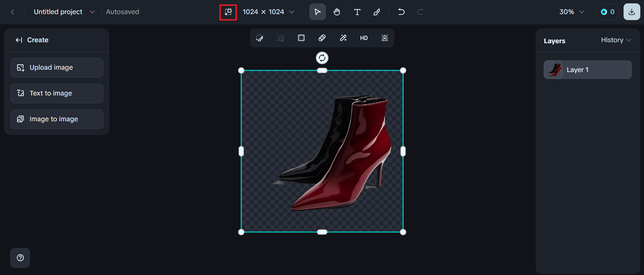
Task: Click Upload image
Action: tap(57, 67)
